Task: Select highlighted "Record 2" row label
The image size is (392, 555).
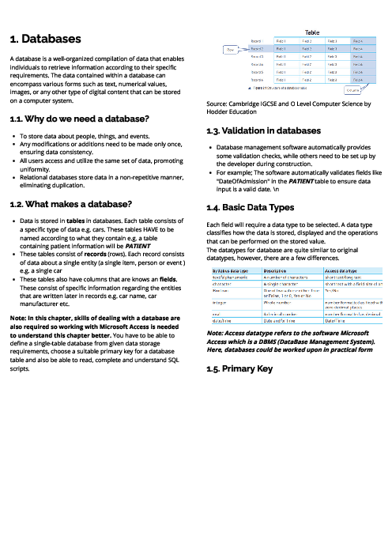Action: tap(257, 49)
